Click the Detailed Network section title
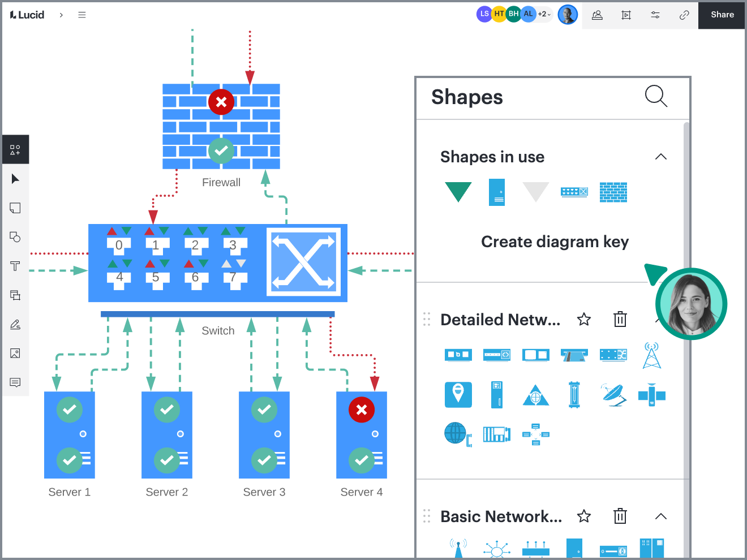747x560 pixels. coord(500,320)
